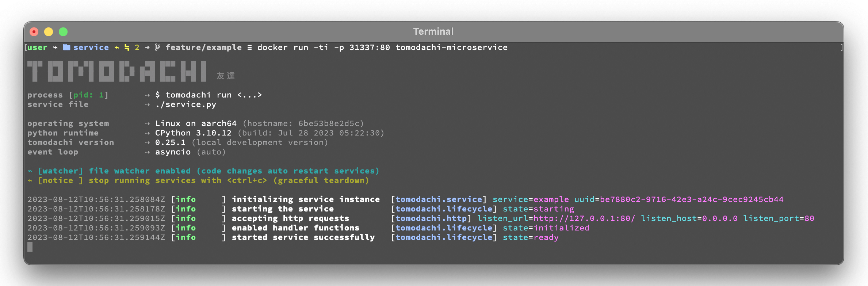Click 'operating system' label
This screenshot has height=286, width=868.
(68, 123)
